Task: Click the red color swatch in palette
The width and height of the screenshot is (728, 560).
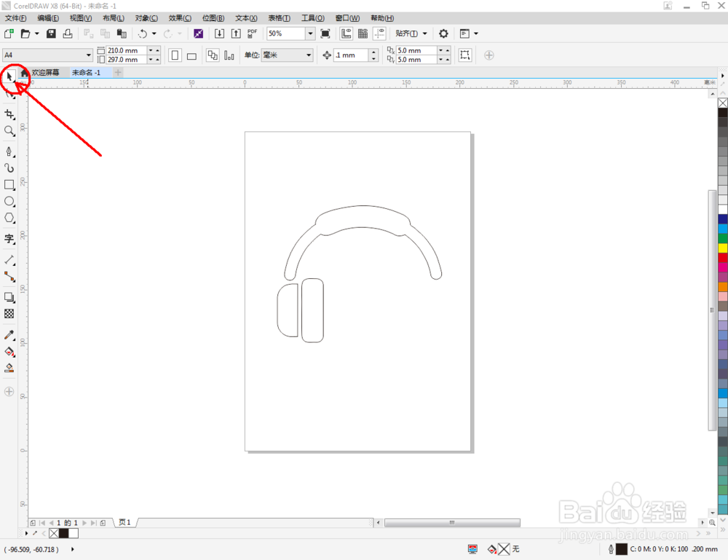Action: pos(723,258)
